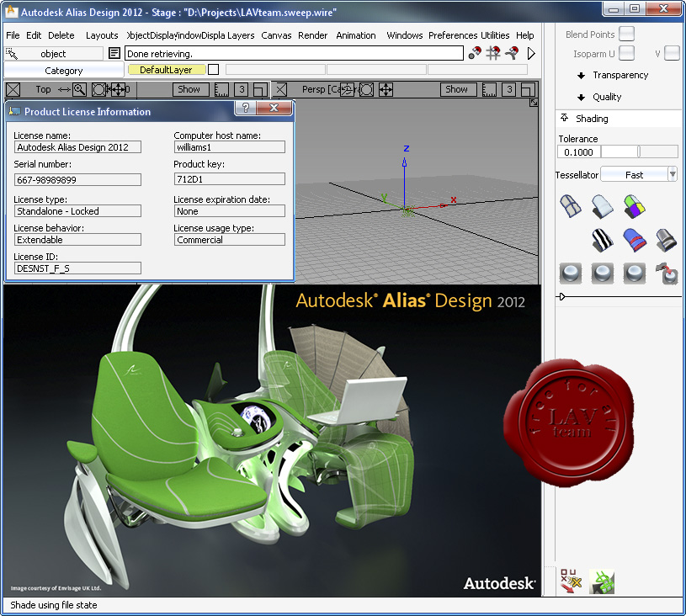Toggle the Blend Points checkbox

point(626,34)
